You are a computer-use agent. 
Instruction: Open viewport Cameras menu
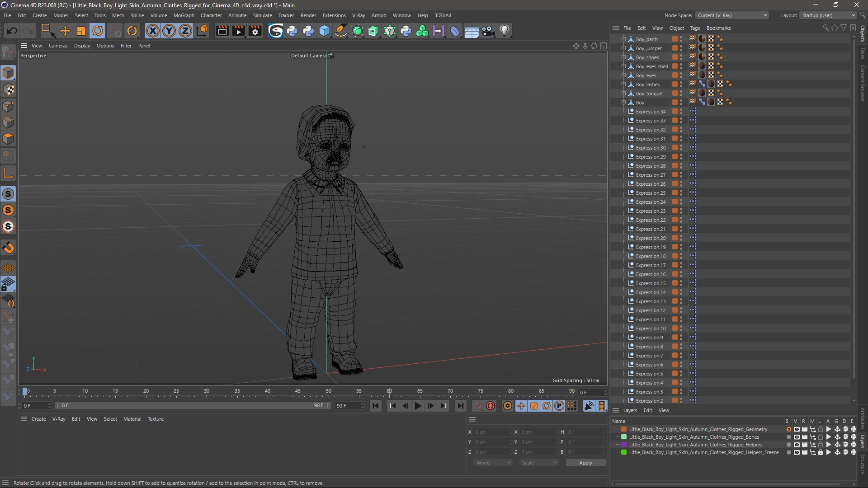58,46
